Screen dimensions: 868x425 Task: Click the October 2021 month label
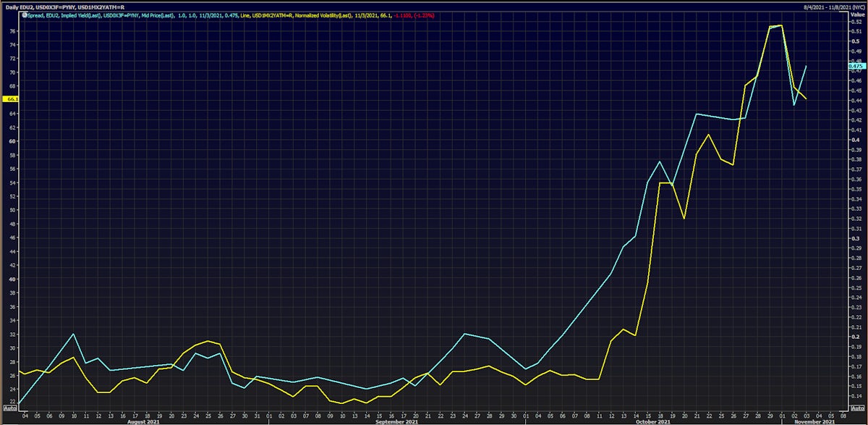point(653,421)
